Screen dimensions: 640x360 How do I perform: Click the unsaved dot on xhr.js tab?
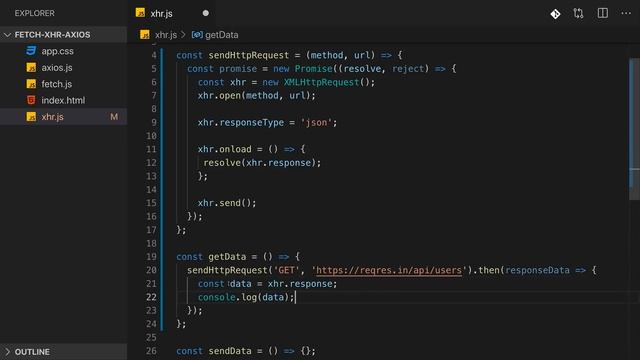coord(206,13)
